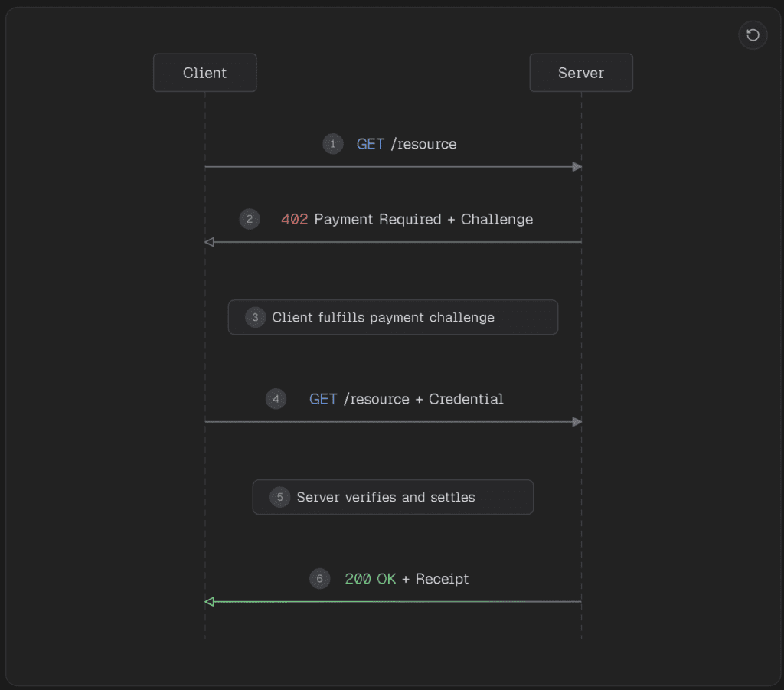Click the Server participant box

coord(581,73)
